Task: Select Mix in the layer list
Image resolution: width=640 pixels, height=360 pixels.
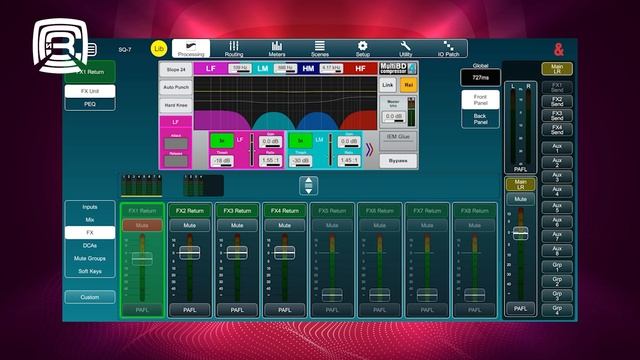Action: 90,220
